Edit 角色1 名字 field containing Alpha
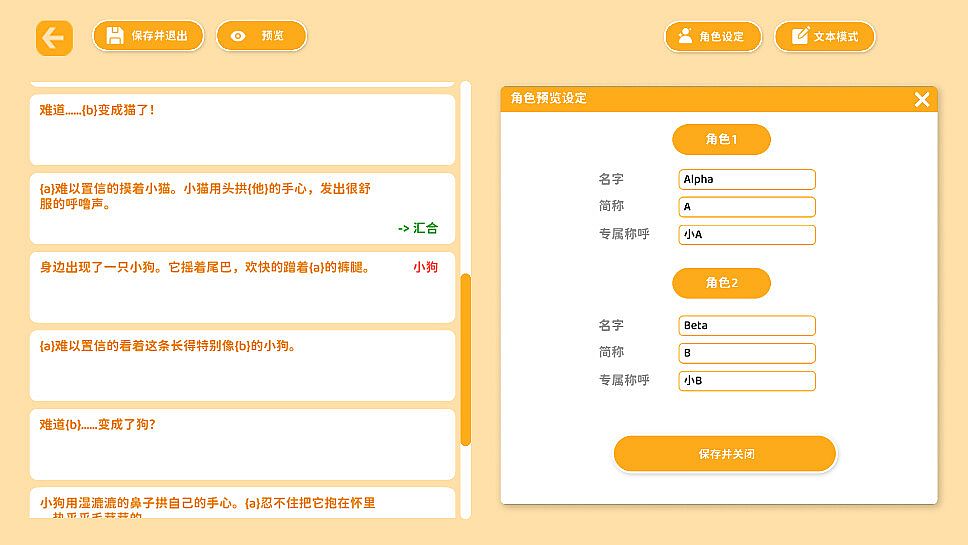968x545 pixels. pos(747,180)
